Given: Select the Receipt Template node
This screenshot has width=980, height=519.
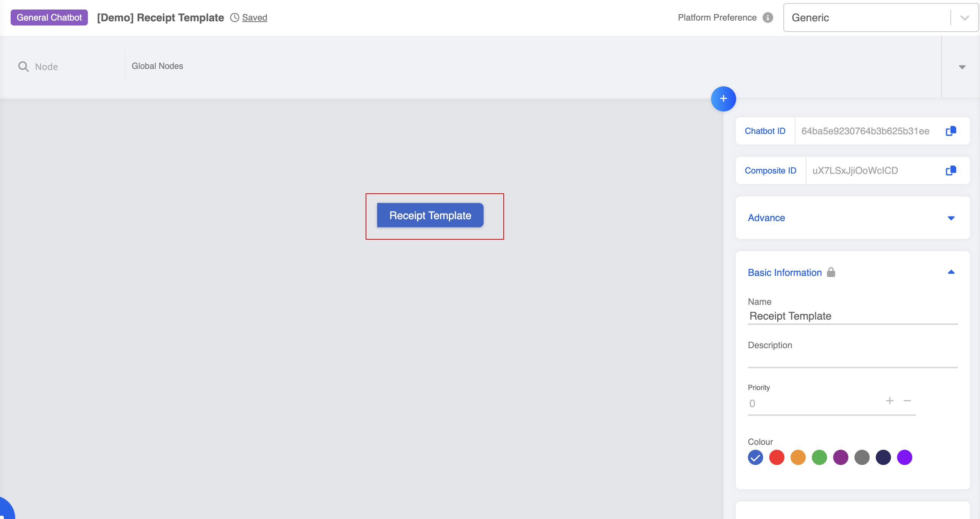Looking at the screenshot, I should (430, 215).
